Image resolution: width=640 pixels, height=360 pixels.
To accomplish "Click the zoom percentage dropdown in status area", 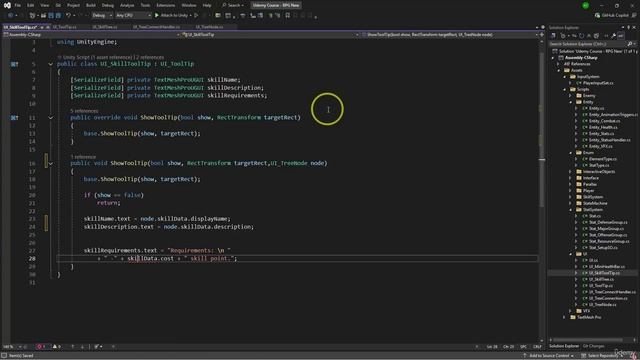I will [12, 347].
